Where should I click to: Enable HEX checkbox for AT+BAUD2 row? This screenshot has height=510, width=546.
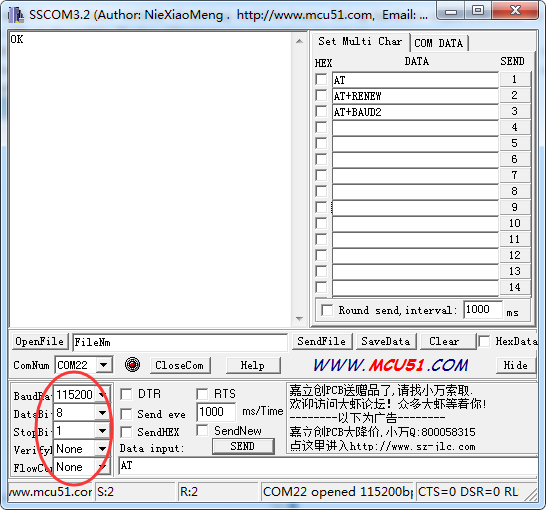[x=321, y=111]
